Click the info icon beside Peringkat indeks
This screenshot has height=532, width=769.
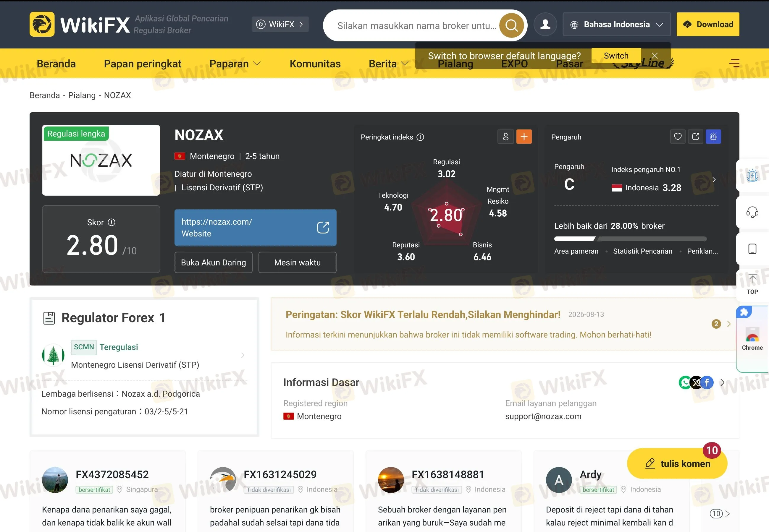click(420, 137)
